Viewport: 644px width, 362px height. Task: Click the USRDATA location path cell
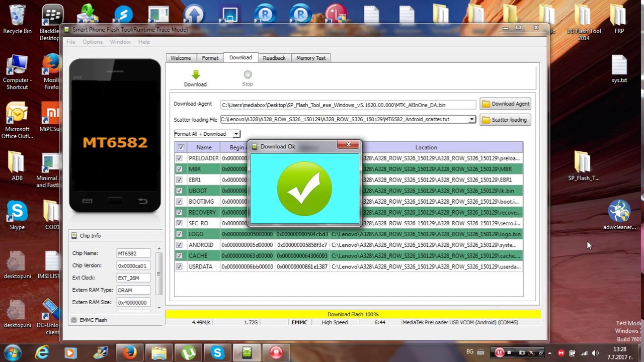426,266
